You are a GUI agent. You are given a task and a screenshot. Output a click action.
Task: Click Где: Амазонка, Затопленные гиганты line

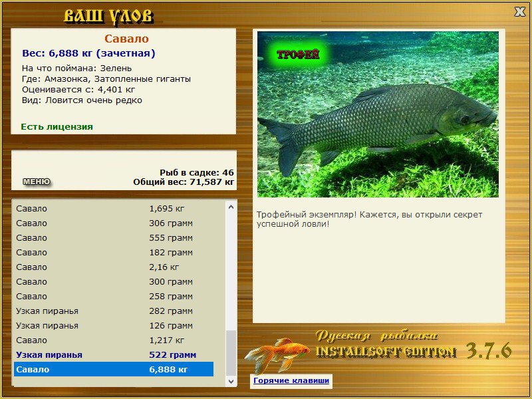(106, 79)
